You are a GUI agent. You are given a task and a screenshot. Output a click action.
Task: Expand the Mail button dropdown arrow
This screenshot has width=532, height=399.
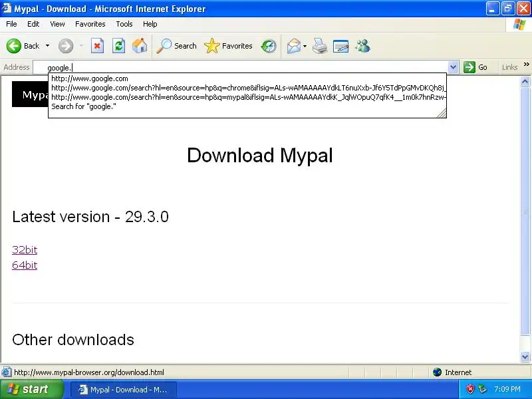click(x=305, y=46)
